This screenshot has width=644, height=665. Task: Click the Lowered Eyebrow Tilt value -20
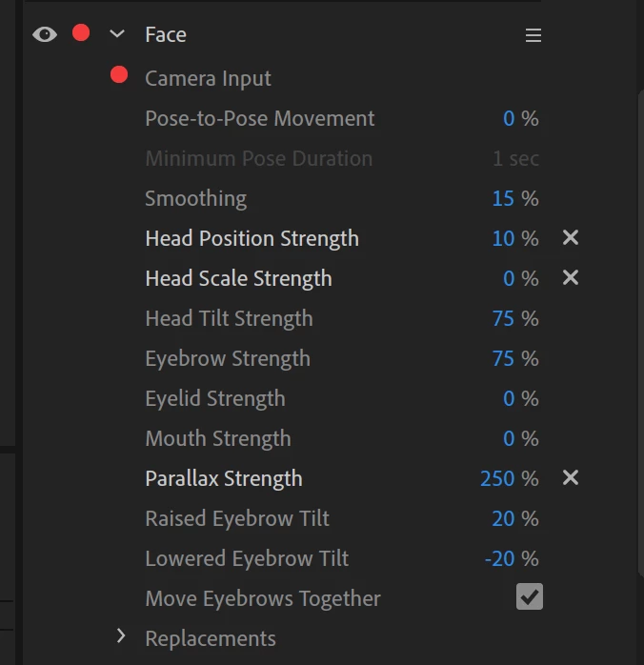tap(499, 559)
